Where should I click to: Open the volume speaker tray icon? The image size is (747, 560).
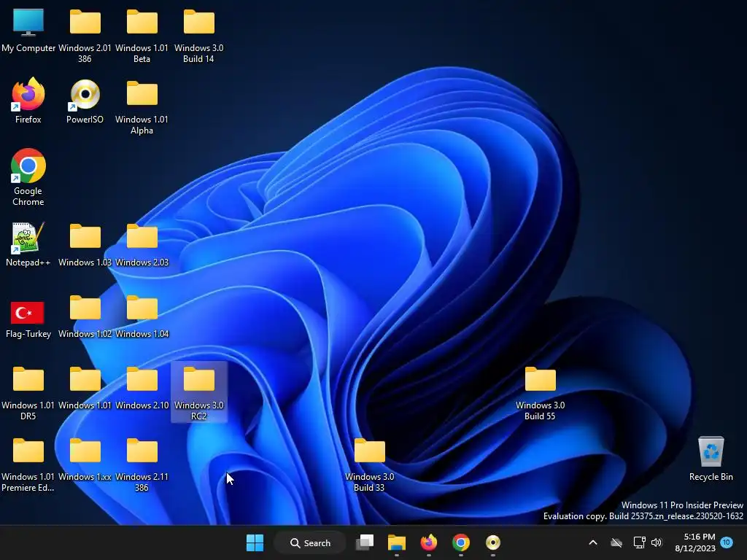click(657, 542)
